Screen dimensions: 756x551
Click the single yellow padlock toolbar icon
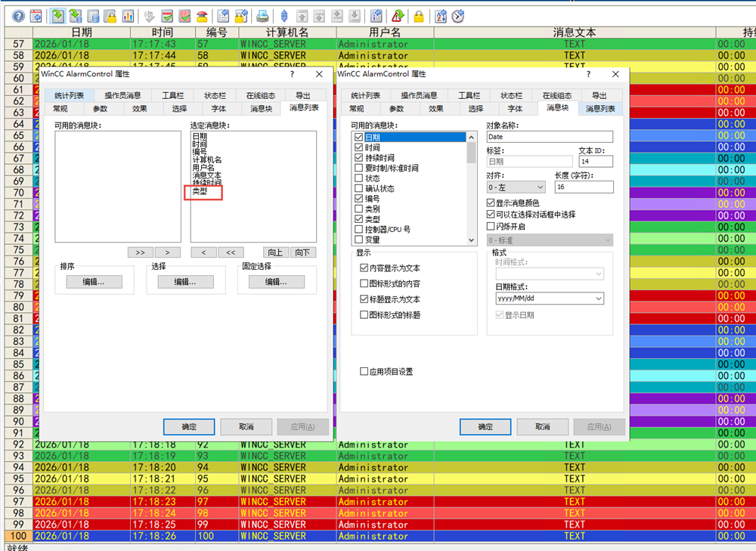418,16
